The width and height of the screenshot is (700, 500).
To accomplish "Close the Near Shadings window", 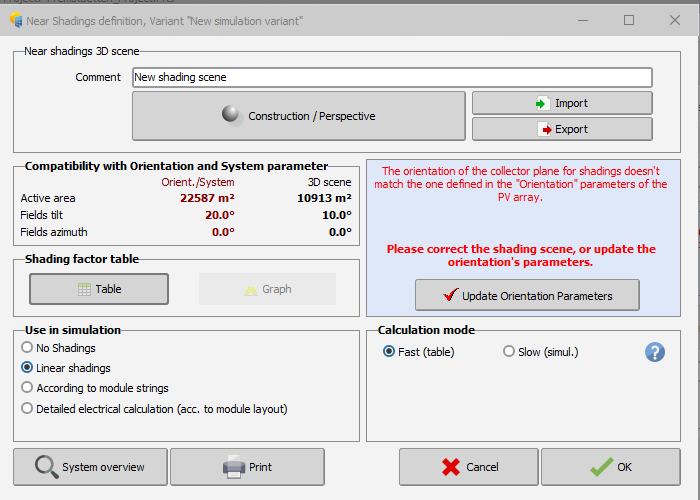I will (675, 21).
